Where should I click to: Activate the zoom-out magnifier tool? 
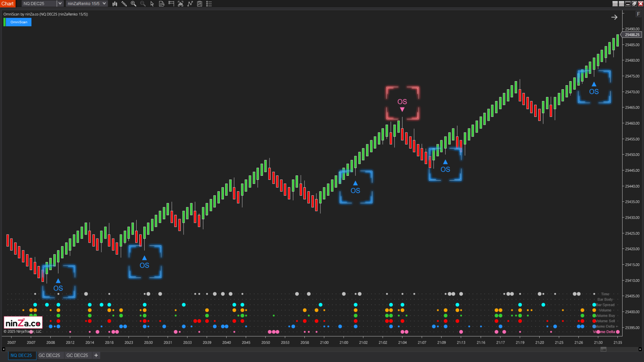pos(143,4)
